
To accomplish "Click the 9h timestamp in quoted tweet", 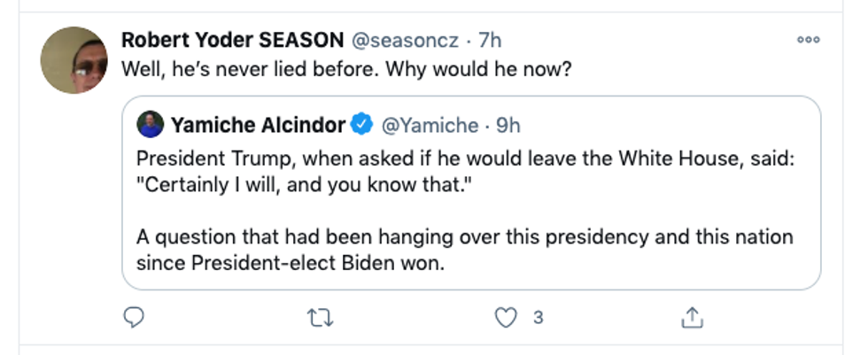I will click(508, 126).
